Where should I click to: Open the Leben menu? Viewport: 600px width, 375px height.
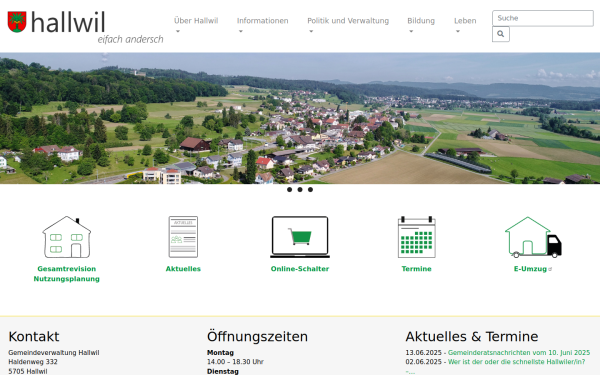465,21
